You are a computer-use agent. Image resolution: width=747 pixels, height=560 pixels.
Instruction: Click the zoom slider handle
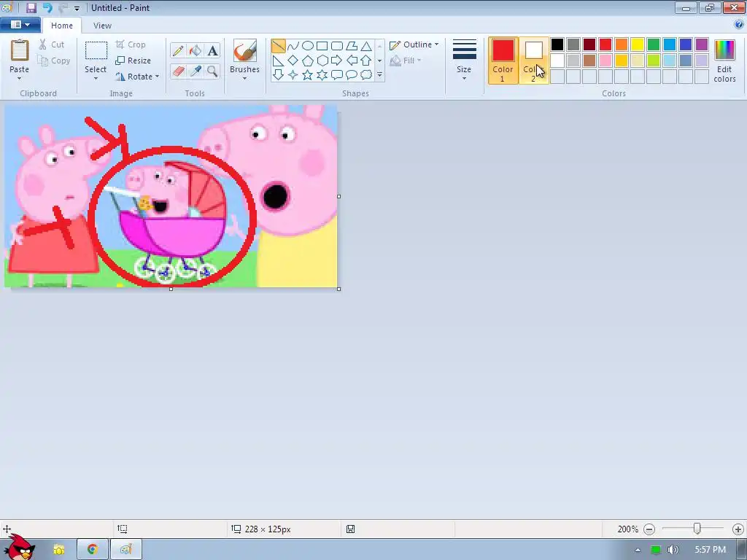(x=697, y=529)
